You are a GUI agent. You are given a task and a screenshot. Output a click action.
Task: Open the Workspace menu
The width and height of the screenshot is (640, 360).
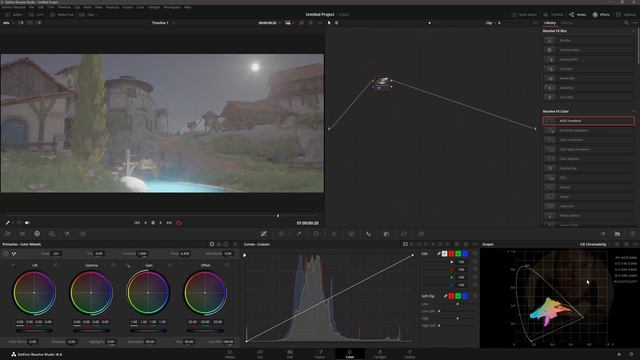coord(172,7)
